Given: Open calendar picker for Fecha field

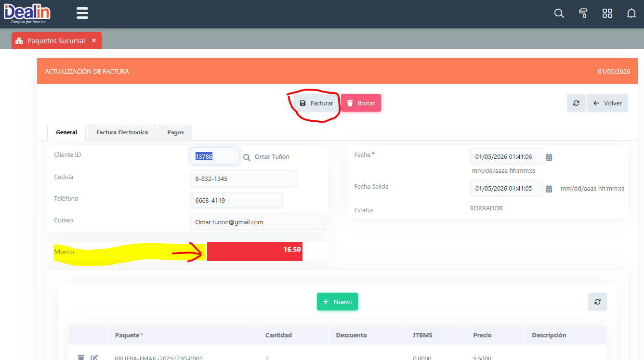Looking at the screenshot, I should click(x=549, y=157).
